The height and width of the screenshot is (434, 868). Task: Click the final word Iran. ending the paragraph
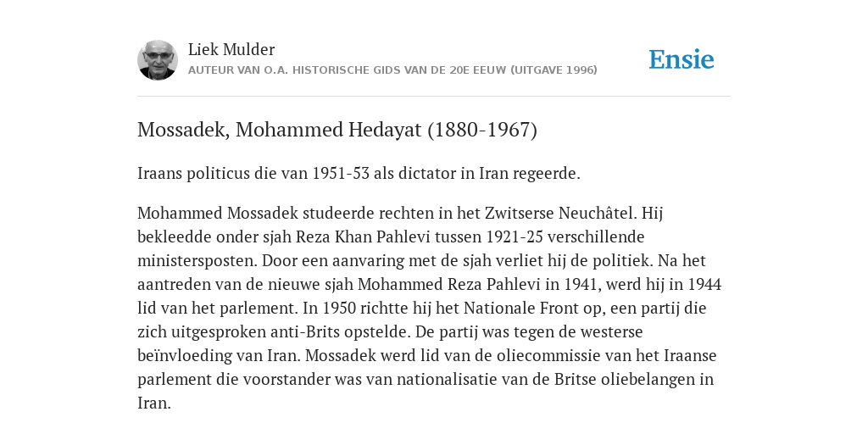[x=154, y=403]
